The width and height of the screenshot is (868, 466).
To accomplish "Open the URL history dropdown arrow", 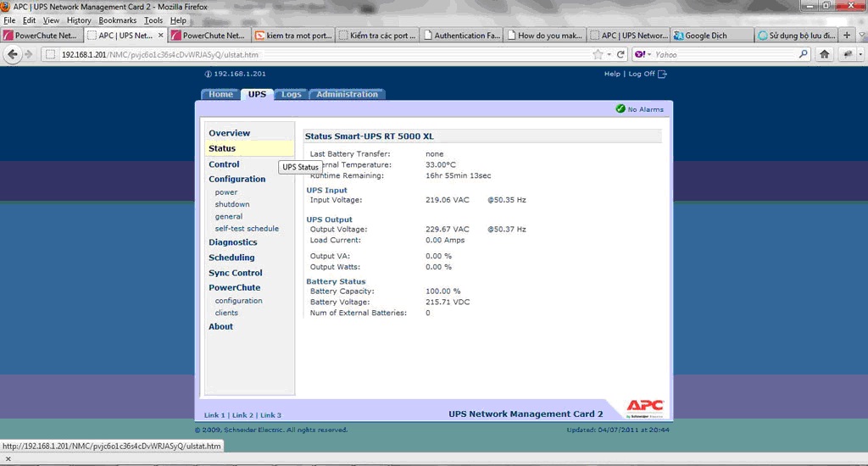I will pos(609,54).
